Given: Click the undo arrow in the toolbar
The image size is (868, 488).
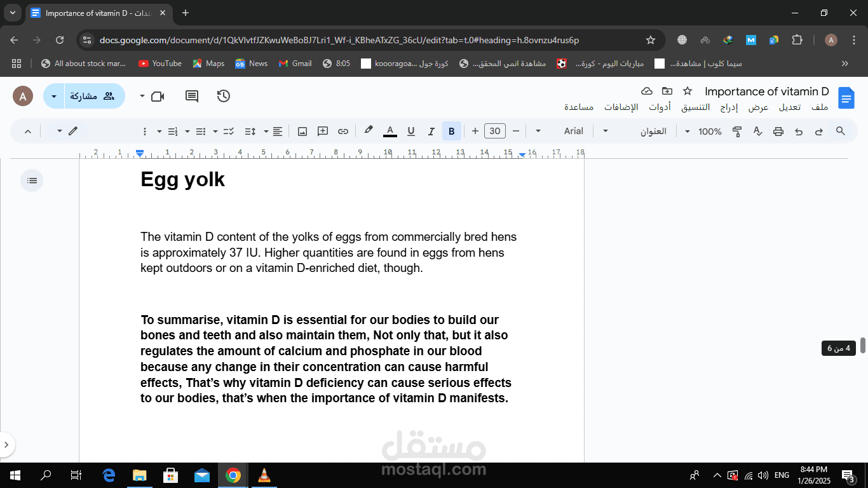Looking at the screenshot, I should point(799,132).
